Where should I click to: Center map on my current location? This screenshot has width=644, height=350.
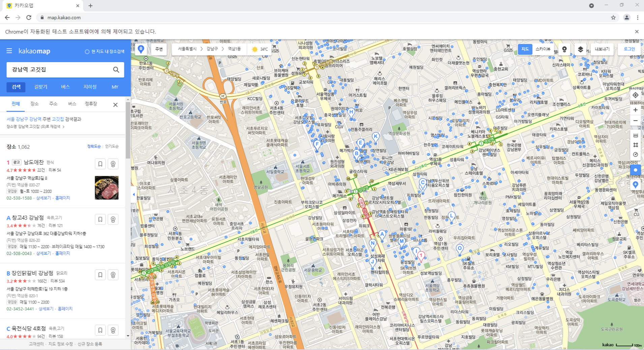pos(635,95)
